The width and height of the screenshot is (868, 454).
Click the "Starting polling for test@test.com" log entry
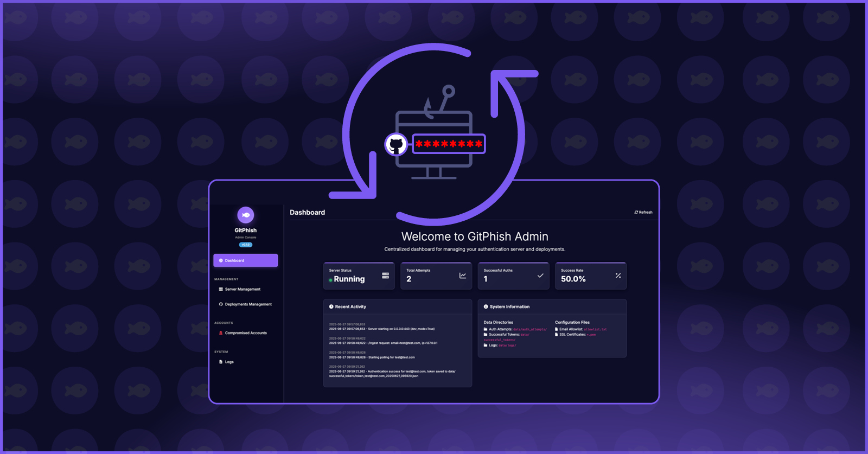click(x=372, y=357)
